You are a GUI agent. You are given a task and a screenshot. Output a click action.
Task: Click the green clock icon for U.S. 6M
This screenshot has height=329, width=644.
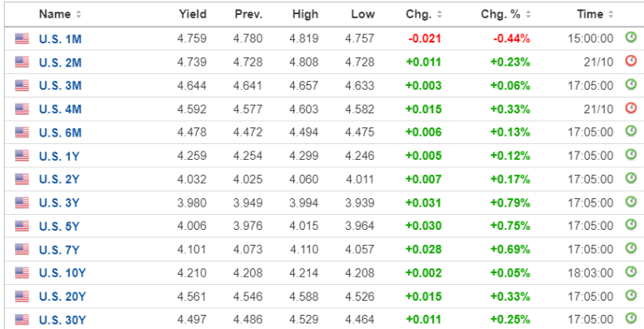coord(631,132)
